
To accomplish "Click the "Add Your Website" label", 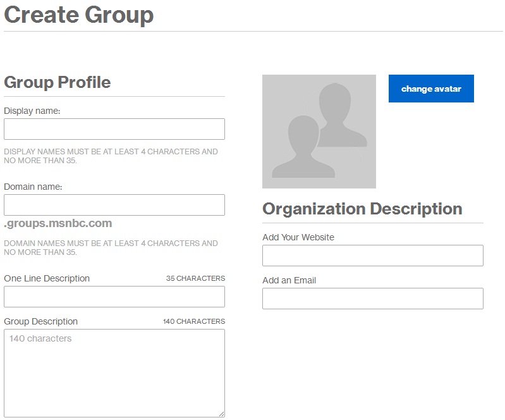I will pos(298,237).
